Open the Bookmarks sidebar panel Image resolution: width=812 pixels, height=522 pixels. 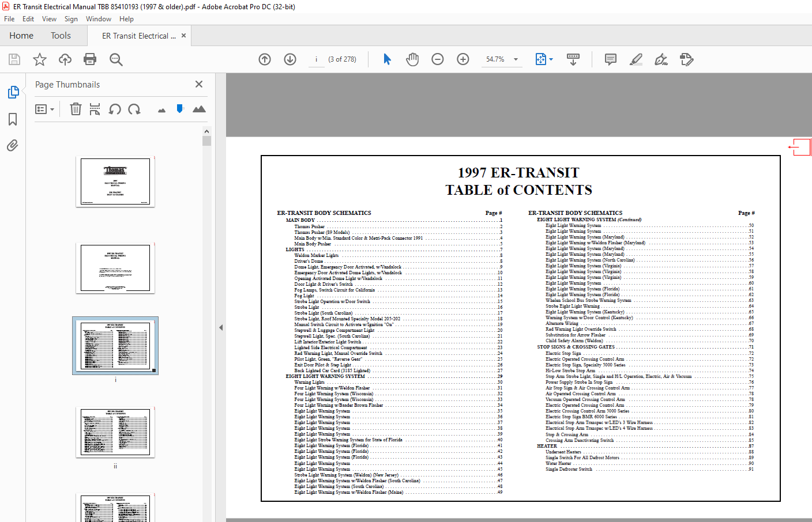[x=13, y=119]
